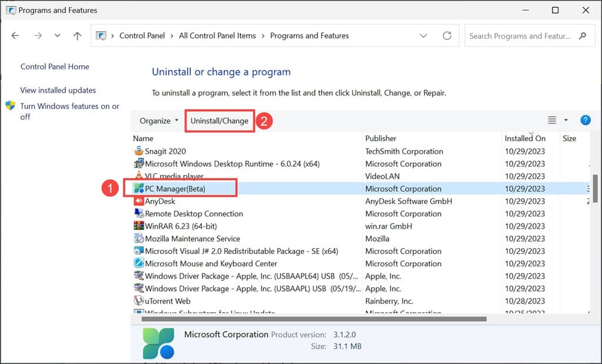
Task: Click the Search Programs and Features box
Action: pyautogui.click(x=530, y=36)
